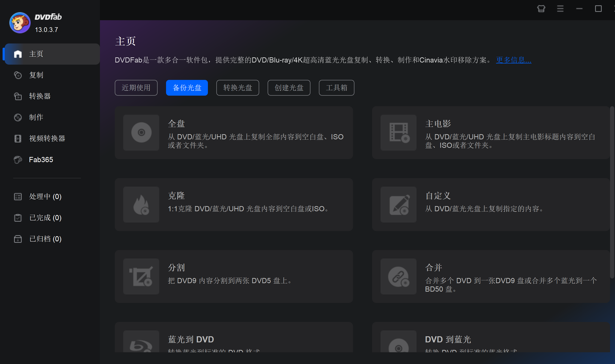
Task: Click the 1:1克隆 description text
Action: (x=249, y=209)
